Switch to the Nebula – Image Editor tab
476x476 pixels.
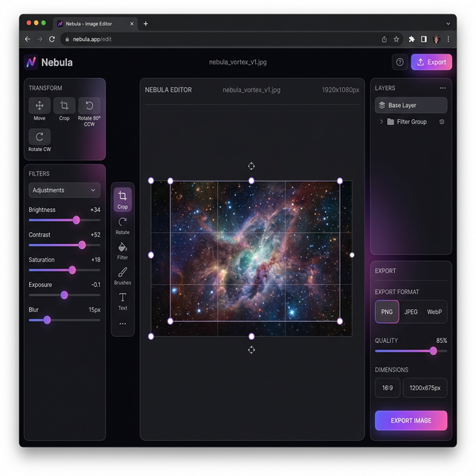96,24
